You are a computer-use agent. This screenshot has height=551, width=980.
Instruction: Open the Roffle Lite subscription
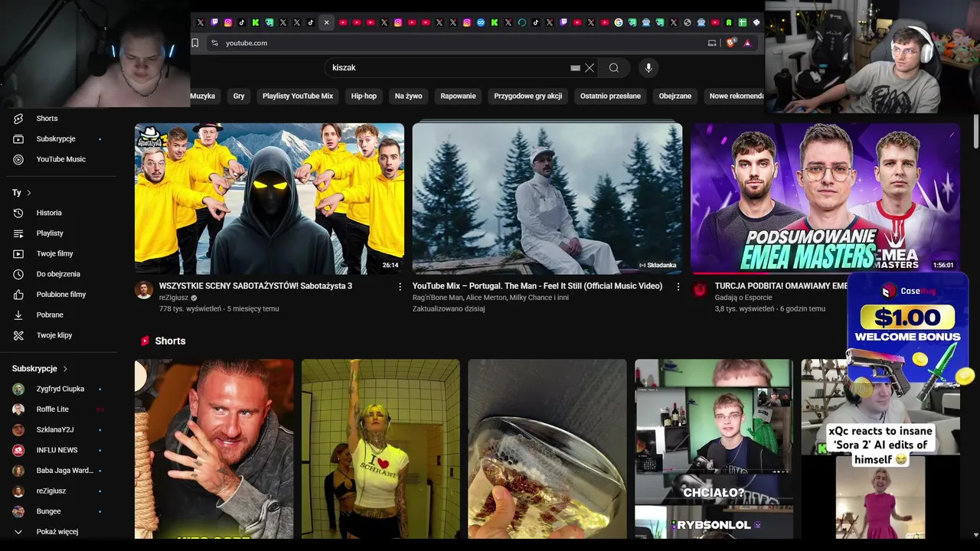pos(52,409)
